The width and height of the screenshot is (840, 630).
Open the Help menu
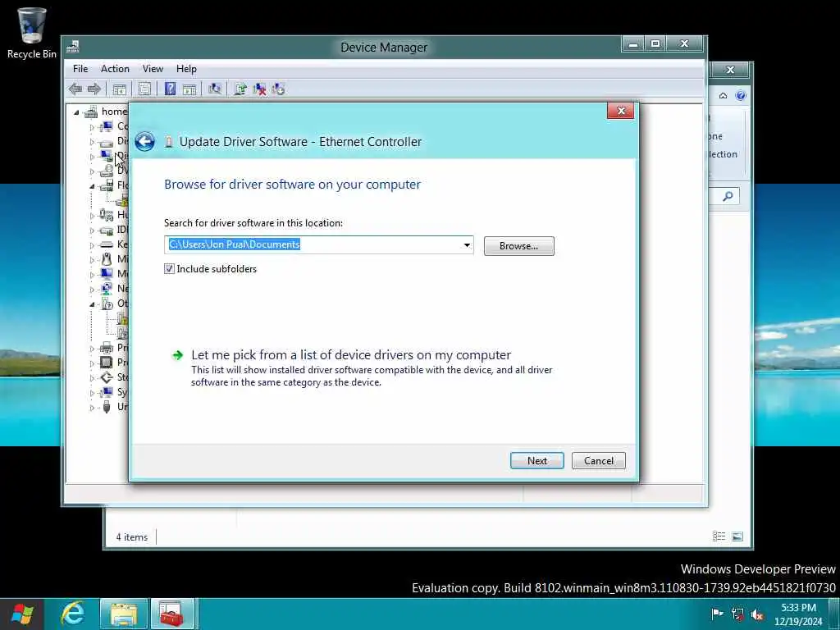186,69
